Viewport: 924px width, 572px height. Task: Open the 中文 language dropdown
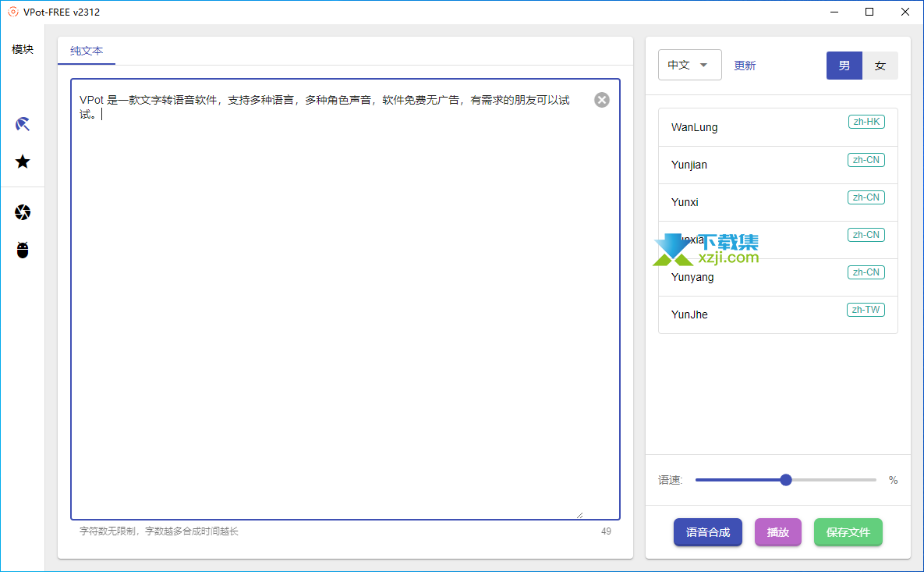tap(689, 65)
